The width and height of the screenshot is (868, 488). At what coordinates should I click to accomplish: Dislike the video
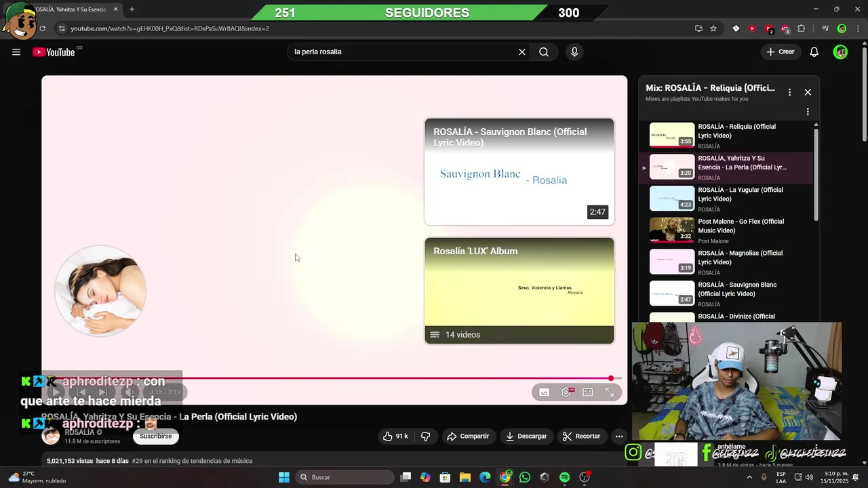pos(425,436)
